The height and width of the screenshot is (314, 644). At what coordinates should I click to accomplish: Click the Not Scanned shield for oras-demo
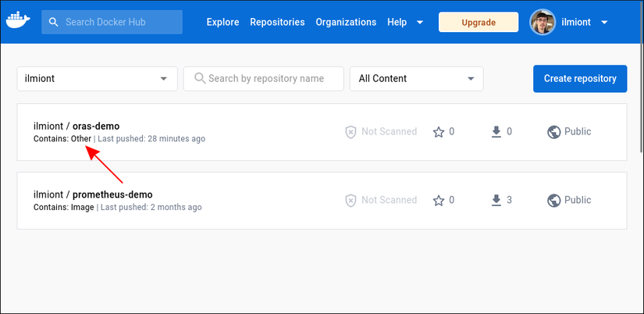click(351, 132)
